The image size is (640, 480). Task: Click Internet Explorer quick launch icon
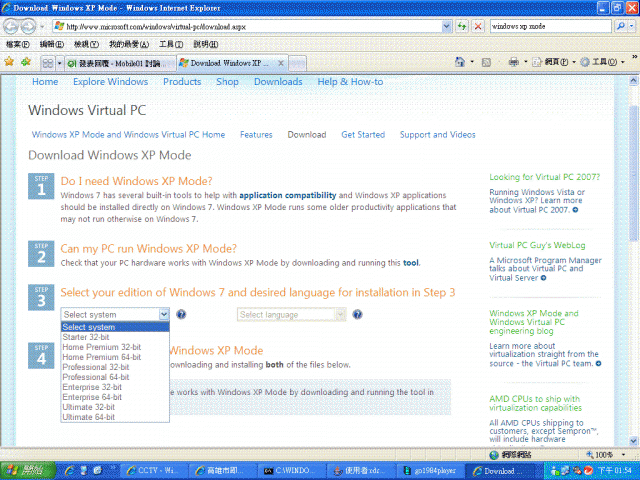coord(70,470)
